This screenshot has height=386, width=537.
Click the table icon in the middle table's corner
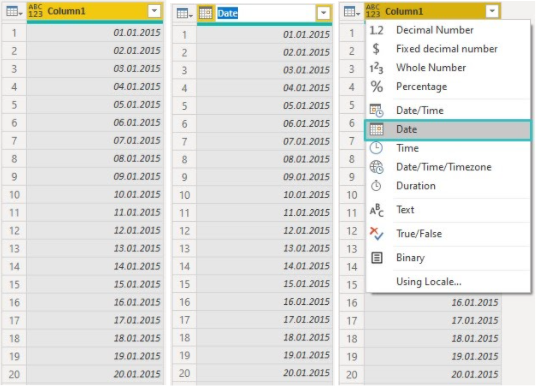[x=185, y=14]
